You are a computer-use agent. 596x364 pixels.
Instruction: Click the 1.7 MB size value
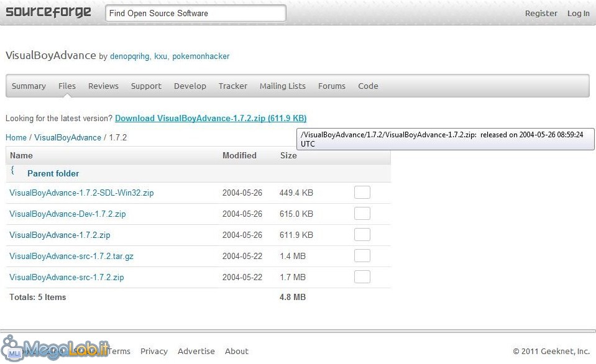(293, 278)
